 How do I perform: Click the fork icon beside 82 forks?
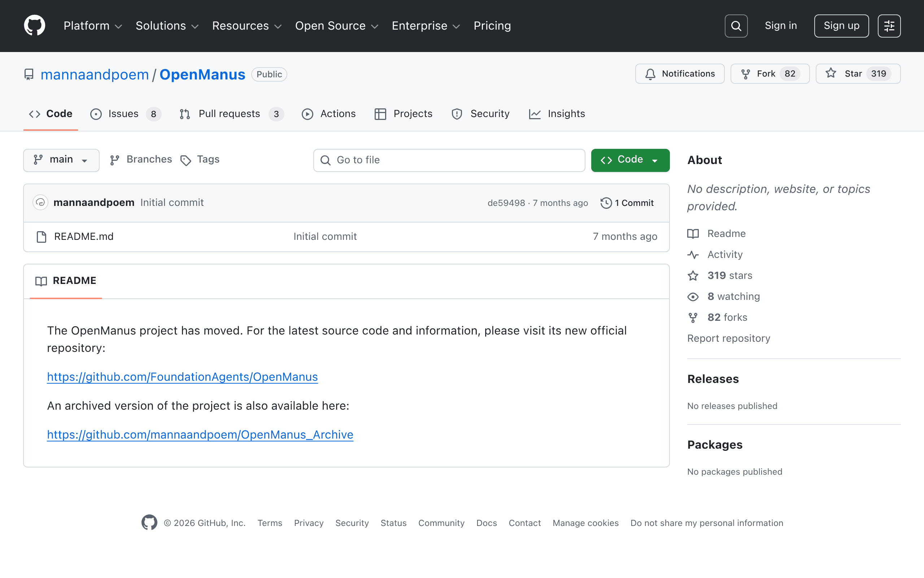693,318
